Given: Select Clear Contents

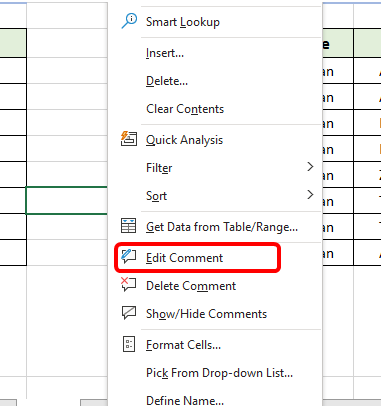Looking at the screenshot, I should tap(185, 109).
